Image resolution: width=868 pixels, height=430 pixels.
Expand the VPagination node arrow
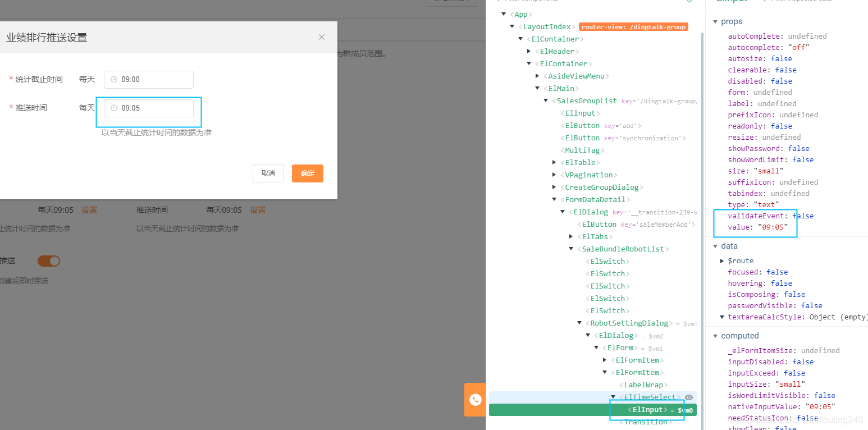coord(554,175)
